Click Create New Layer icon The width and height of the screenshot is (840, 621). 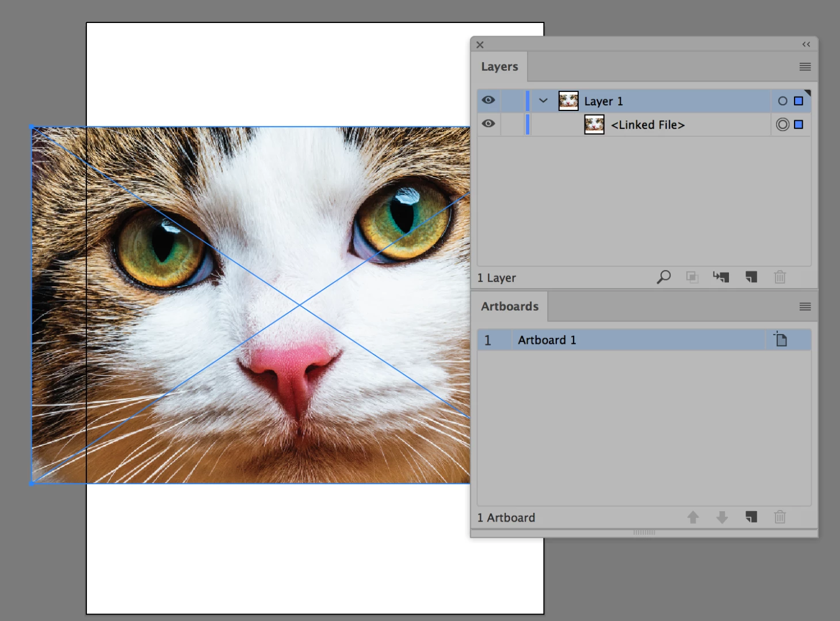click(x=751, y=277)
